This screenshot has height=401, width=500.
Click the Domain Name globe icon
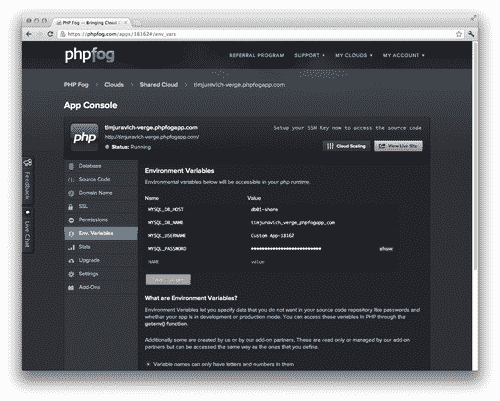(x=71, y=193)
